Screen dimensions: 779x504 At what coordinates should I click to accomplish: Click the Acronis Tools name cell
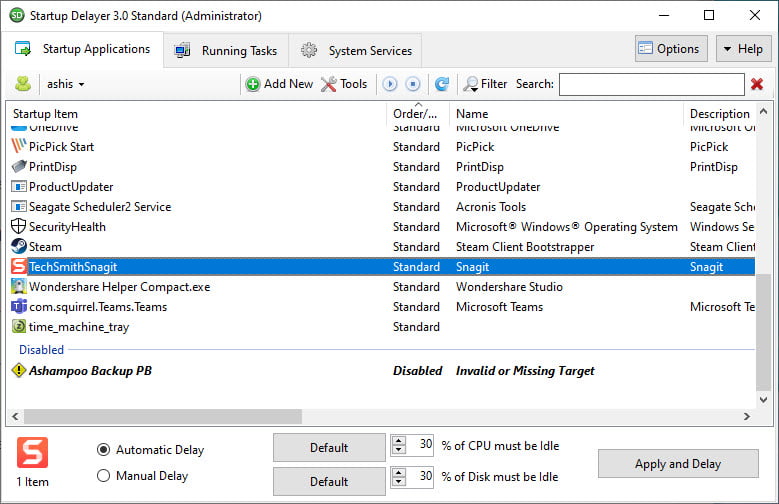(x=491, y=207)
